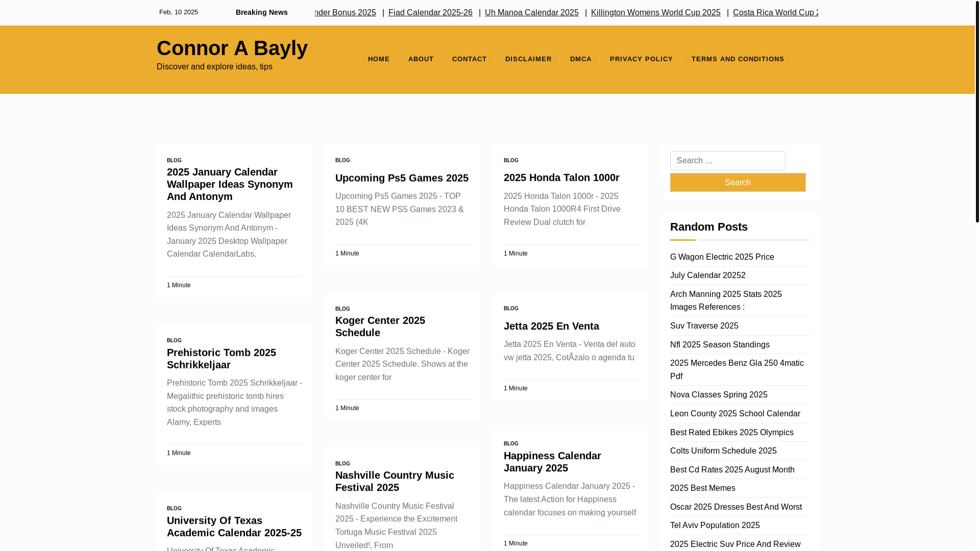
Task: Open University Of Texas Academic Calendar post
Action: (x=234, y=527)
